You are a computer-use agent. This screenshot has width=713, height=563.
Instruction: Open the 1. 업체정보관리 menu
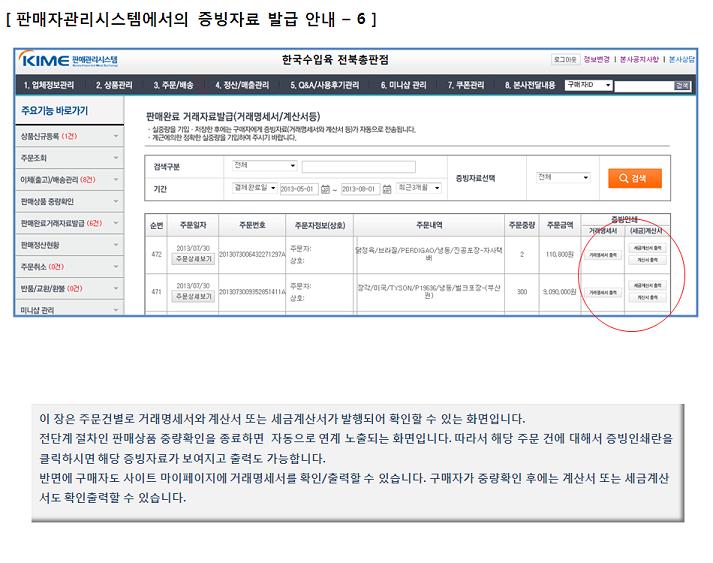[x=48, y=86]
